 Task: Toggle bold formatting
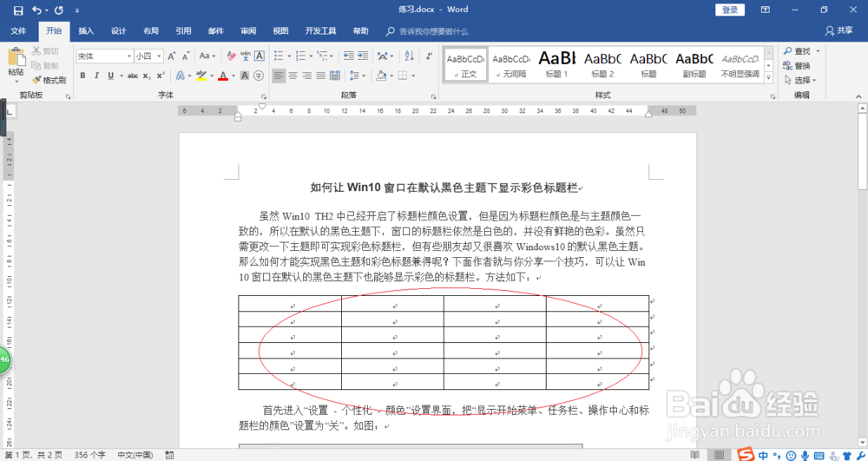pyautogui.click(x=82, y=76)
